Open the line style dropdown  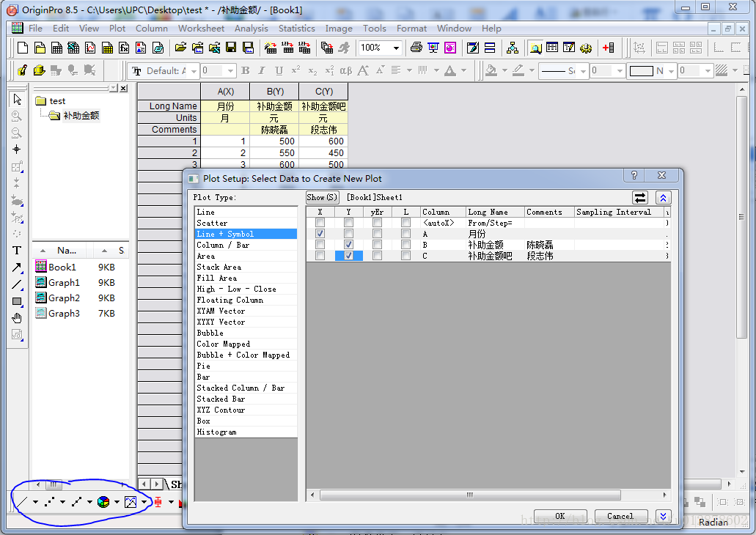pyautogui.click(x=583, y=71)
